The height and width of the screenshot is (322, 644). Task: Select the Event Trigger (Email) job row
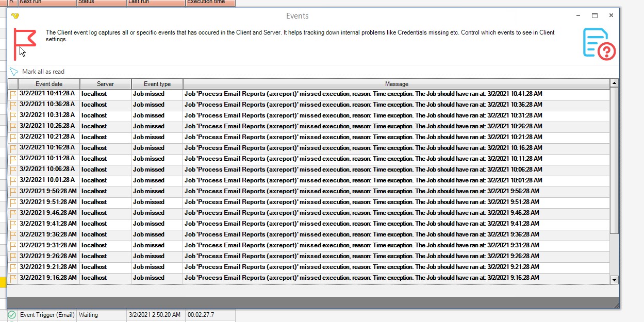click(47, 315)
